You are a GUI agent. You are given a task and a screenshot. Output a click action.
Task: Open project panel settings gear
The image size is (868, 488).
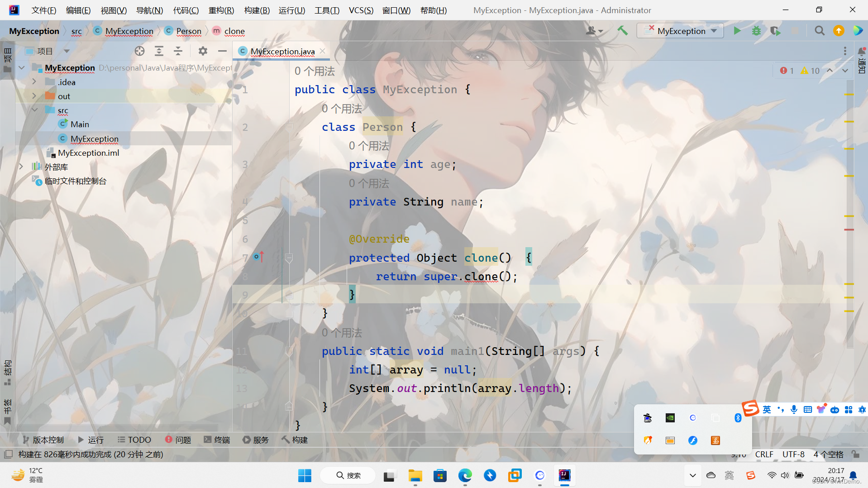click(203, 51)
